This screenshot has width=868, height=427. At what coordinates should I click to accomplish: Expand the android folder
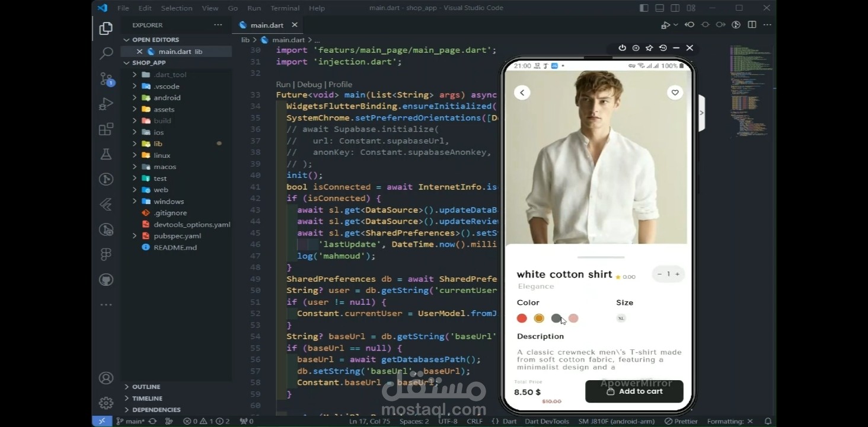(135, 98)
